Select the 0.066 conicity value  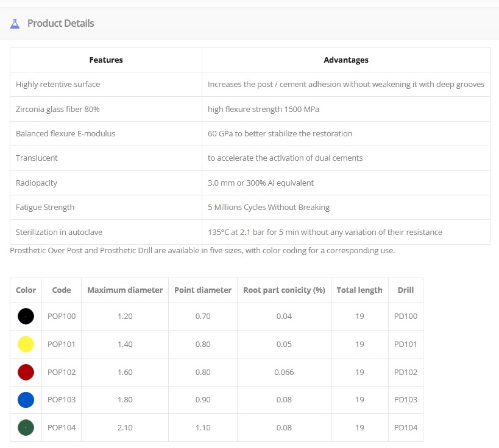[x=284, y=372]
